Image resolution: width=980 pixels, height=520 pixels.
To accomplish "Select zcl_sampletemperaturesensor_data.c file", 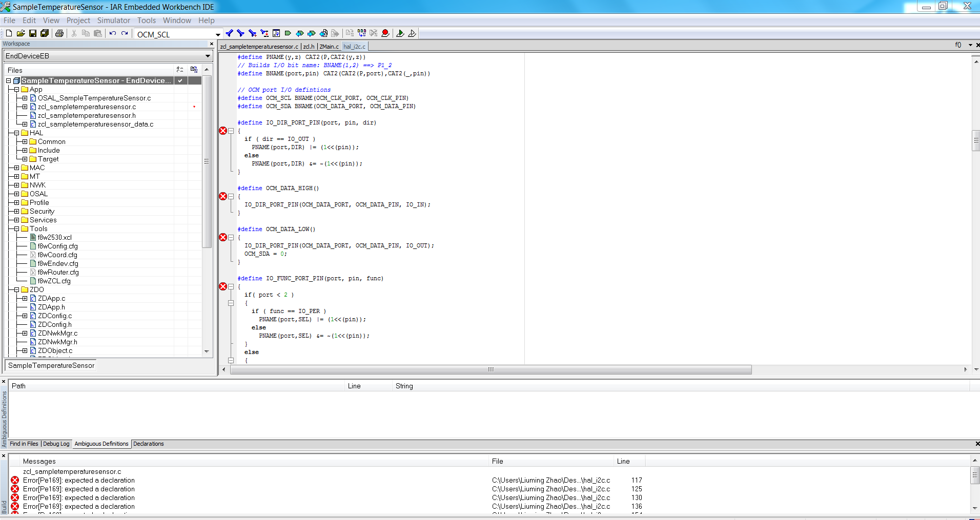I will coord(95,124).
